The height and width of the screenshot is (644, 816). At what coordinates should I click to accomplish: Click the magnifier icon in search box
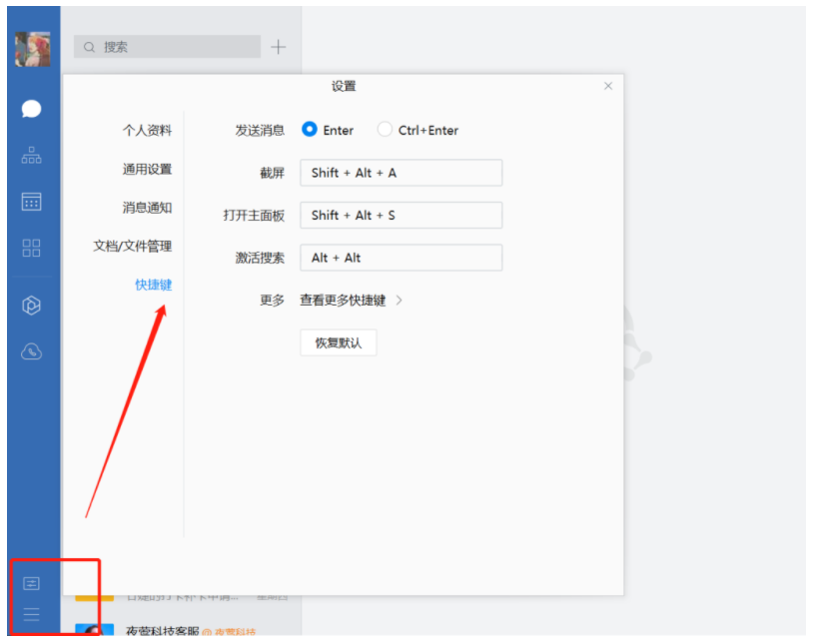(90, 47)
